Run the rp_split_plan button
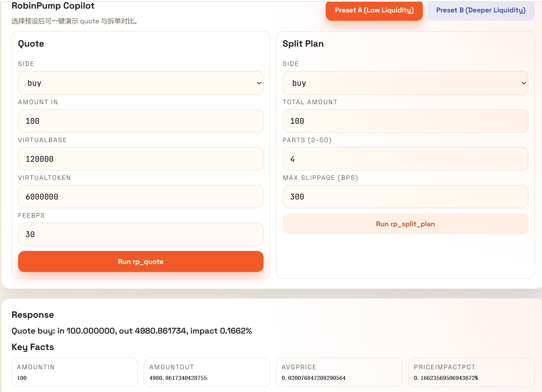 (405, 224)
